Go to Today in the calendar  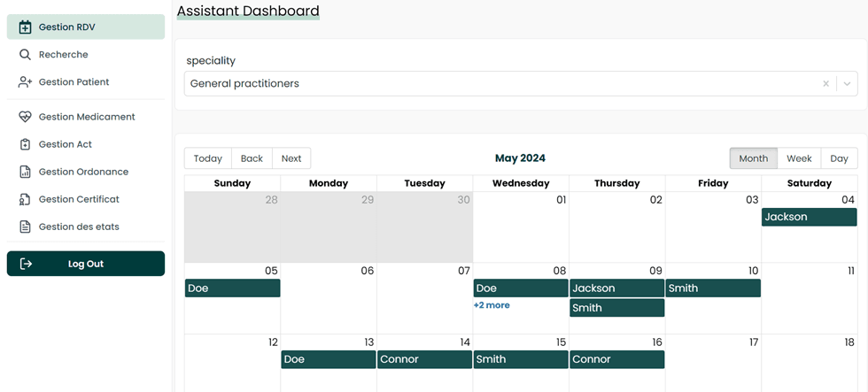[208, 158]
